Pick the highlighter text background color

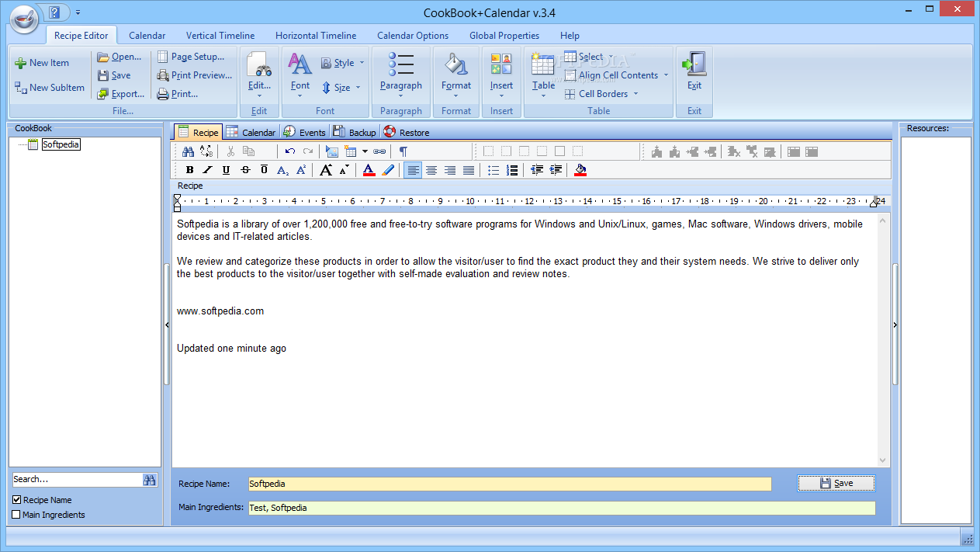tap(388, 170)
